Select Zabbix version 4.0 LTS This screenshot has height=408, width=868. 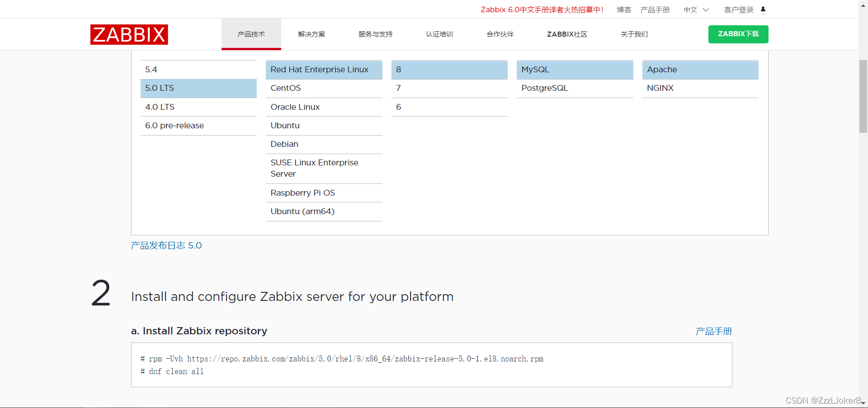point(198,107)
